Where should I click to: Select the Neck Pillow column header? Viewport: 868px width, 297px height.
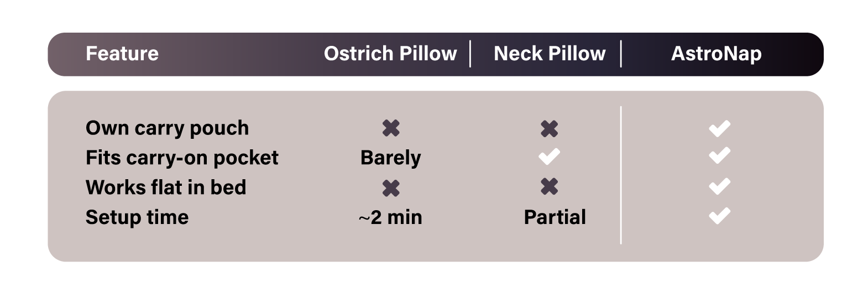tap(550, 54)
